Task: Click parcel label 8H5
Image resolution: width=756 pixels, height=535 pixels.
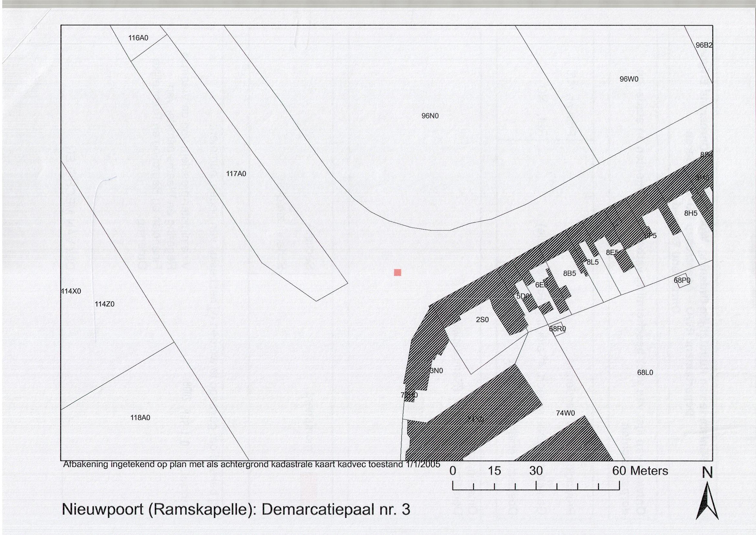Action: pyautogui.click(x=691, y=213)
